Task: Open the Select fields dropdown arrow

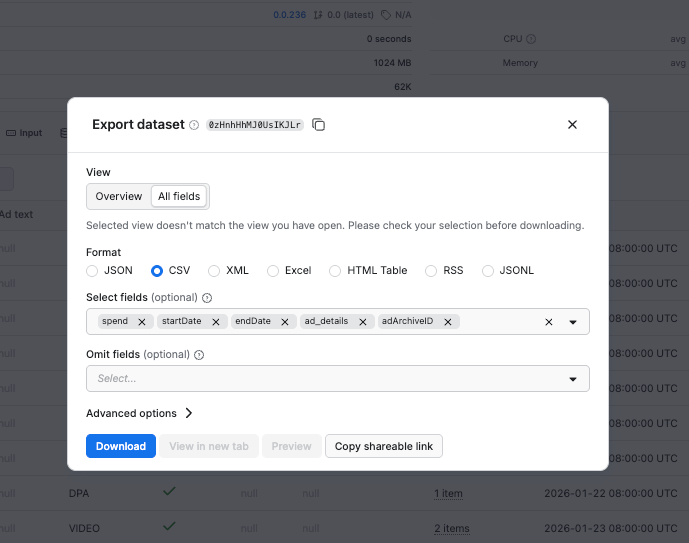Action: [x=573, y=322]
